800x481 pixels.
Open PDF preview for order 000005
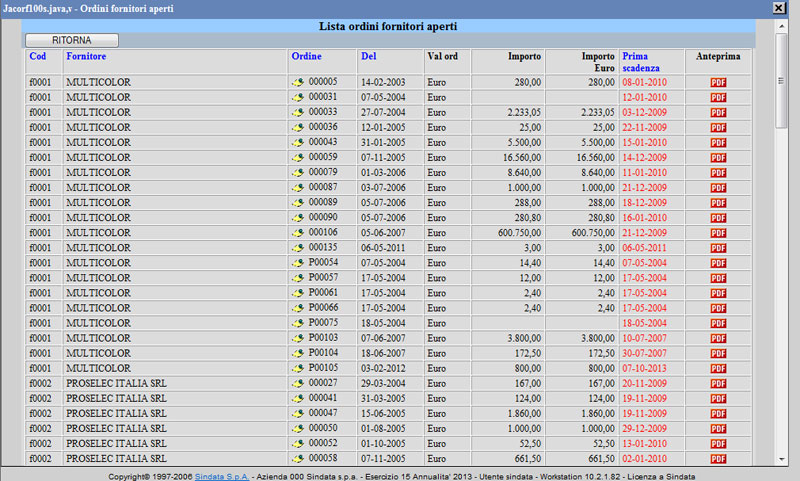[x=718, y=83]
